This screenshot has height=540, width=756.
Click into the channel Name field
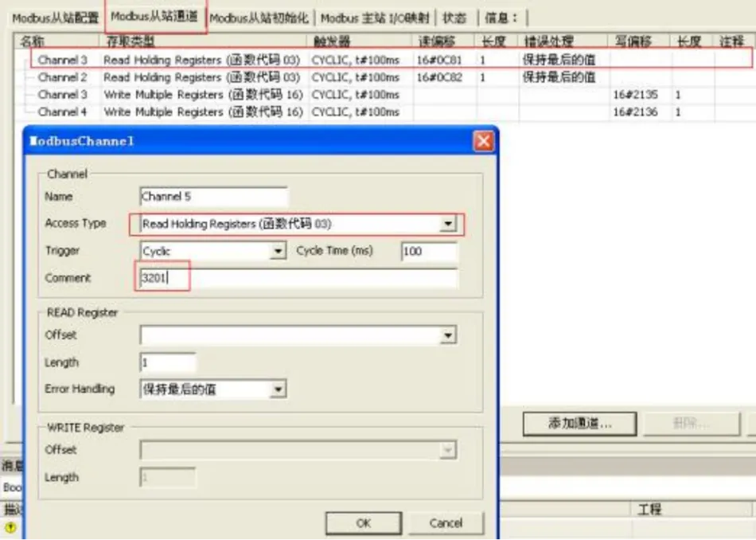tap(212, 197)
